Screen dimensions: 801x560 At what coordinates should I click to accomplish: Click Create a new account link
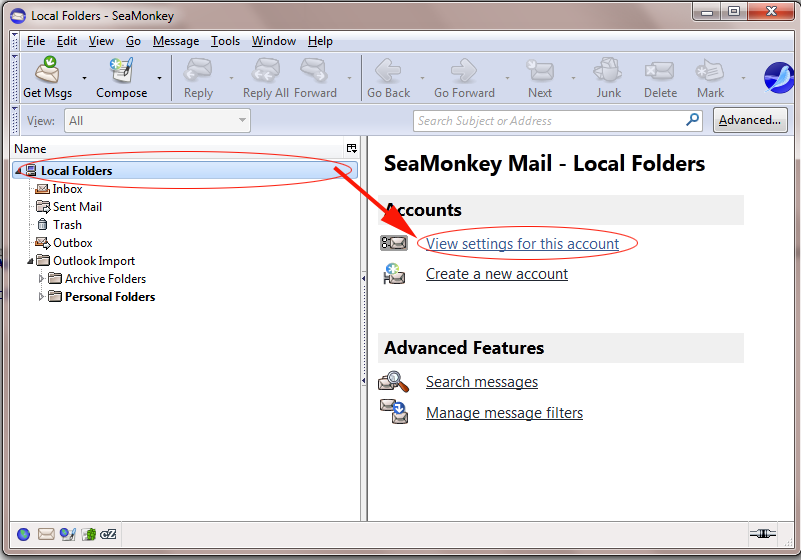(x=497, y=274)
